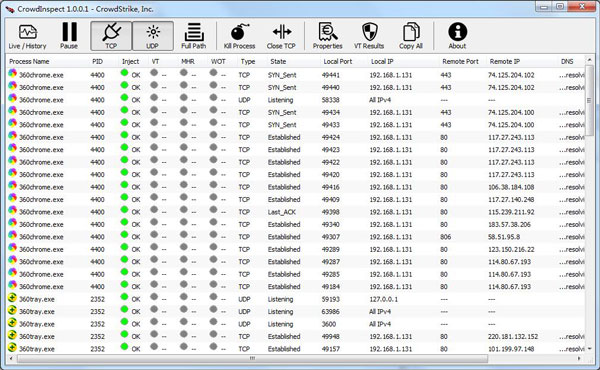Sort by State column header
The height and width of the screenshot is (370, 600).
[278, 61]
